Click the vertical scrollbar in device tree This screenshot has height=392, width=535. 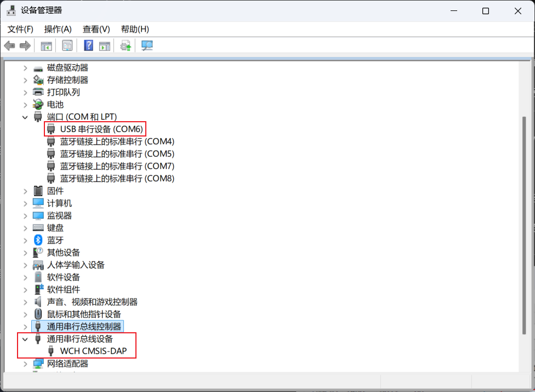click(x=526, y=219)
